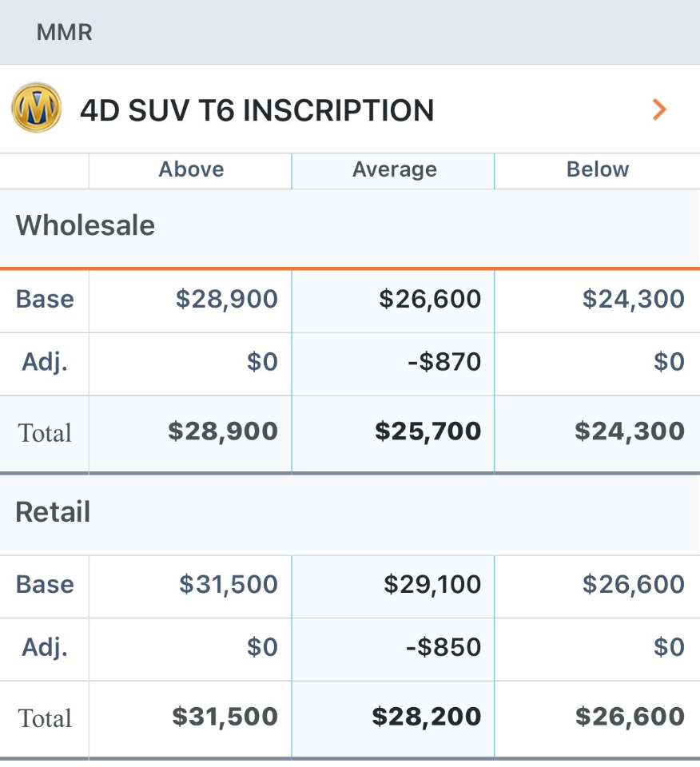The width and height of the screenshot is (700, 767).
Task: Click Wholesale Below base value $24,300
Action: pyautogui.click(x=633, y=300)
